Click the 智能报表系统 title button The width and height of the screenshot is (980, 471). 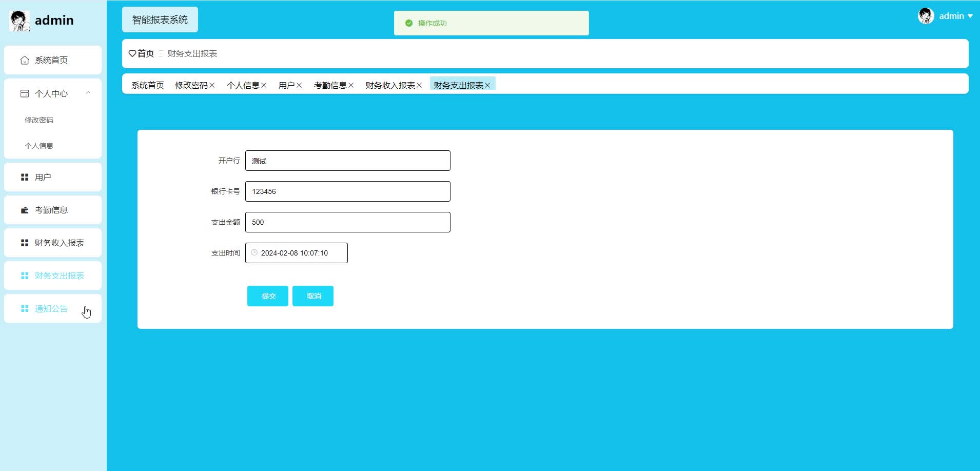[160, 19]
